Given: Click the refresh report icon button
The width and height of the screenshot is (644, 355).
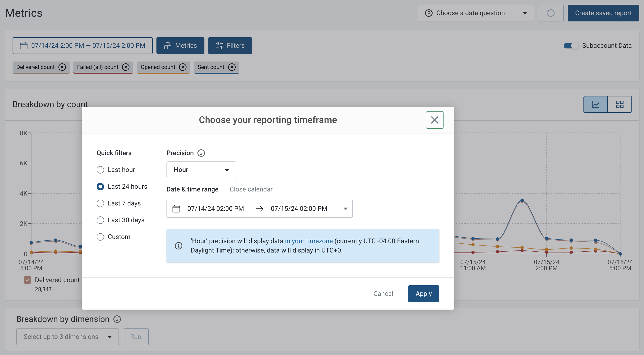Looking at the screenshot, I should coord(551,13).
